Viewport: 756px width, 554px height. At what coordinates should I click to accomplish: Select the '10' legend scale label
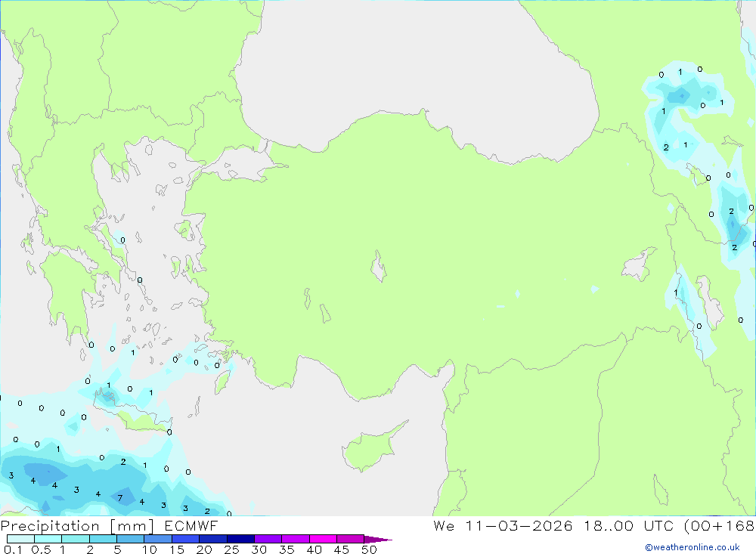(150, 549)
